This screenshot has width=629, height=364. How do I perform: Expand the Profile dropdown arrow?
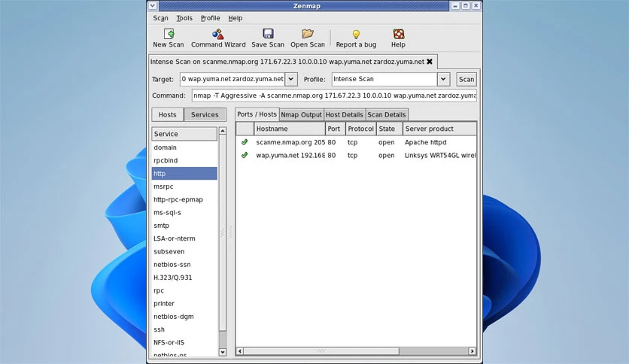[443, 79]
